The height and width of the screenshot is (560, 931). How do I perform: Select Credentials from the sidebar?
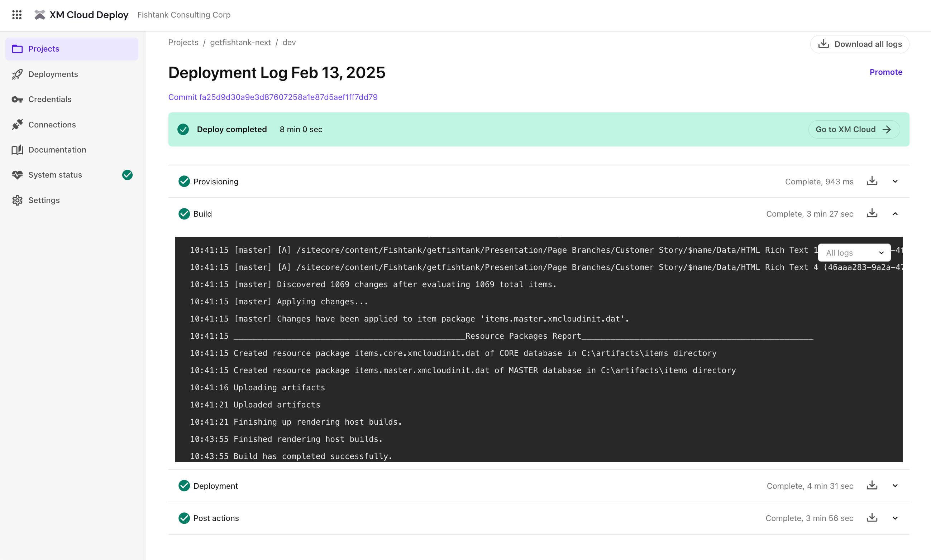coord(49,99)
